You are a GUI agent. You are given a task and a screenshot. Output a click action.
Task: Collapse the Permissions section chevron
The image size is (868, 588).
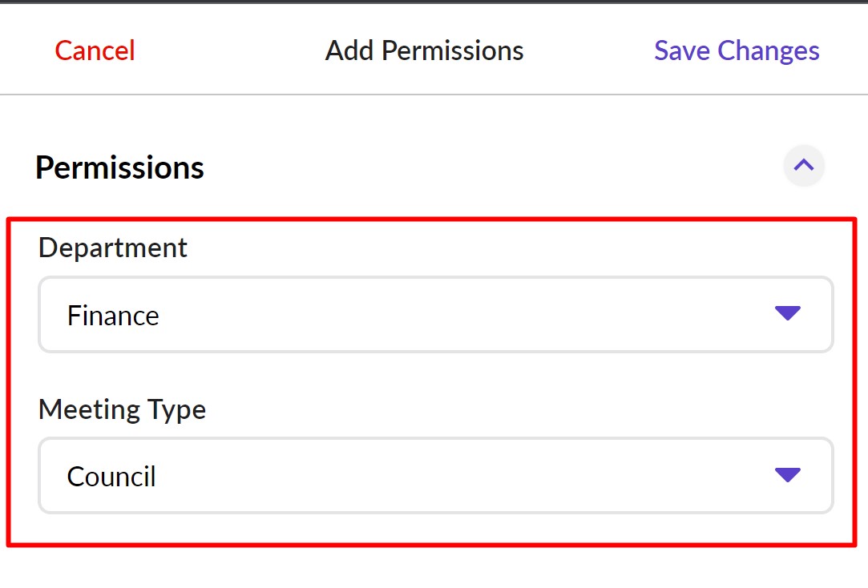tap(804, 166)
